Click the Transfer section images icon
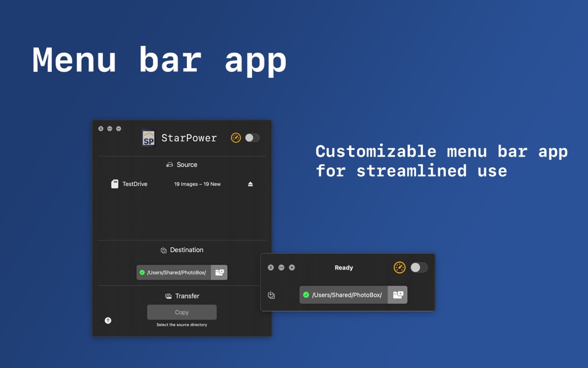The width and height of the screenshot is (588, 368). click(168, 296)
